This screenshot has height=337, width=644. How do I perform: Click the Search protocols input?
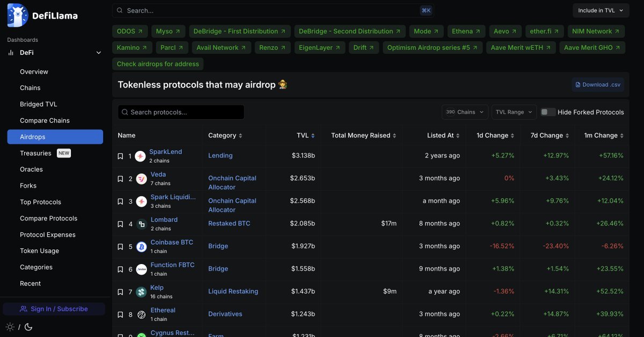pos(181,112)
